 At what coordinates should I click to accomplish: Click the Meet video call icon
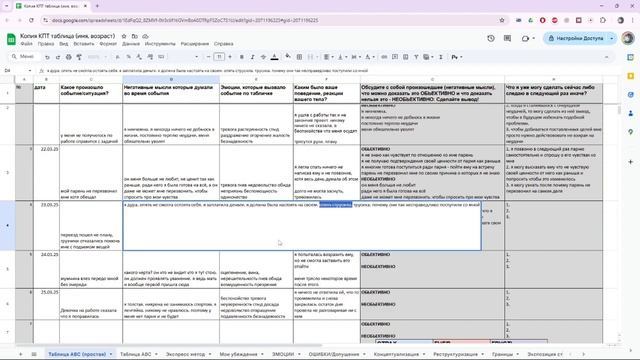[x=528, y=38]
